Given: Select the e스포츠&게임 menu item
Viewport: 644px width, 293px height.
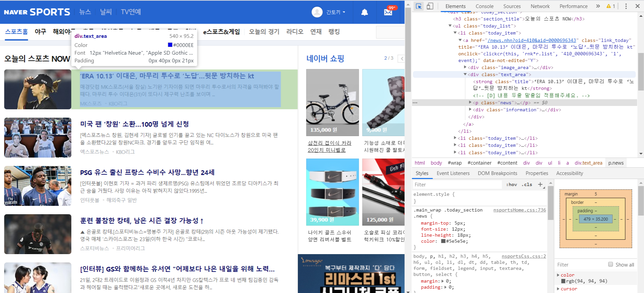Looking at the screenshot, I should click(221, 32).
